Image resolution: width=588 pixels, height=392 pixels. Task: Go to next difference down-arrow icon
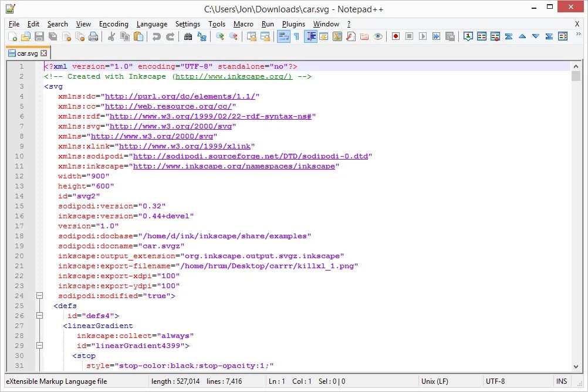(x=536, y=36)
